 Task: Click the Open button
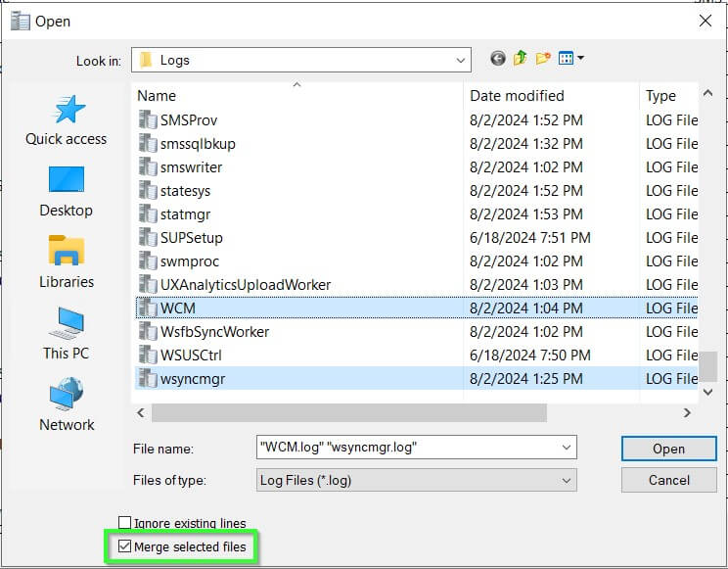point(668,449)
